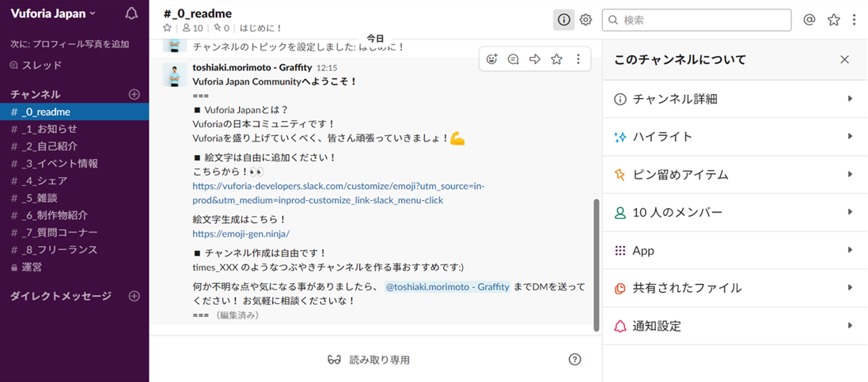Open notifications bell next to Vuforia Japan
The image size is (868, 382).
click(132, 14)
